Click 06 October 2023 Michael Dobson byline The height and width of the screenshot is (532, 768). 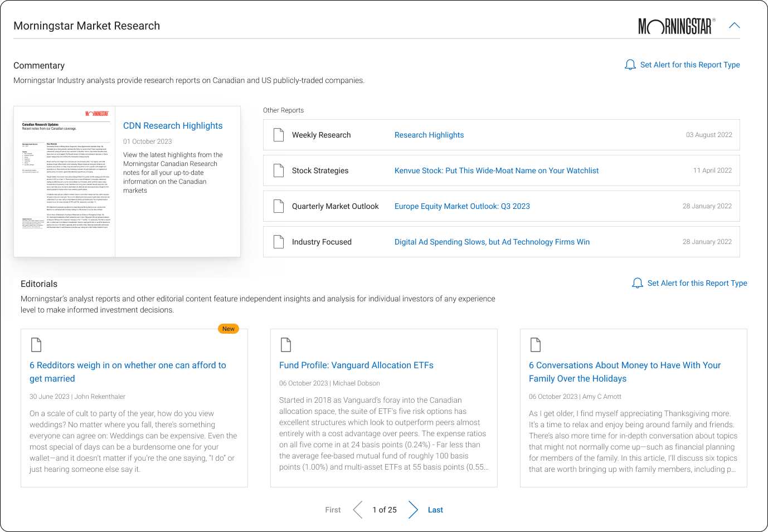[x=329, y=383]
